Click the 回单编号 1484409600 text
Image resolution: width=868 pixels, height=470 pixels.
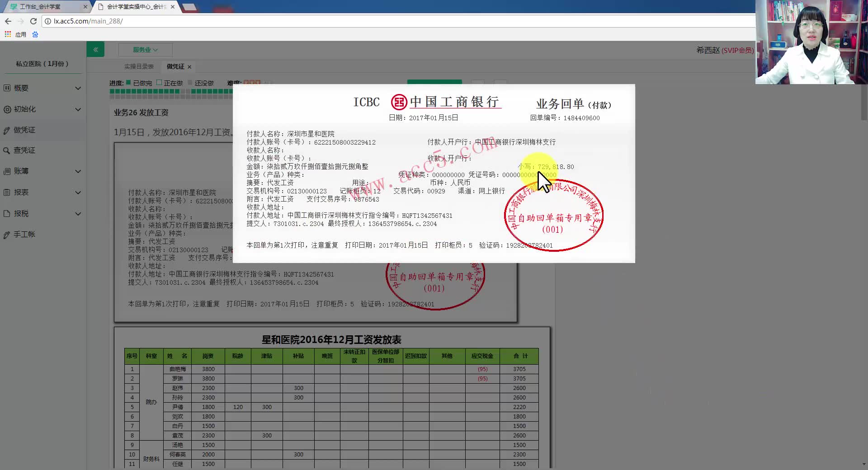tap(565, 118)
